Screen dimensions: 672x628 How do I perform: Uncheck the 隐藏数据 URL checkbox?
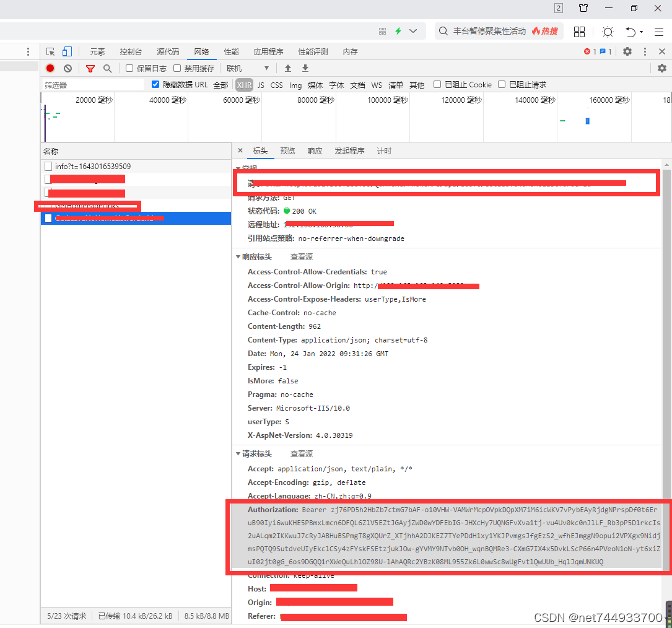(x=155, y=85)
